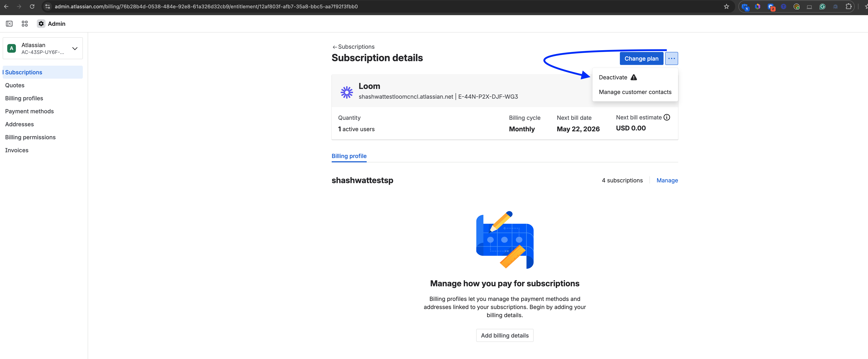Open the Grammarly extension
Image resolution: width=868 pixels, height=359 pixels.
pos(823,6)
